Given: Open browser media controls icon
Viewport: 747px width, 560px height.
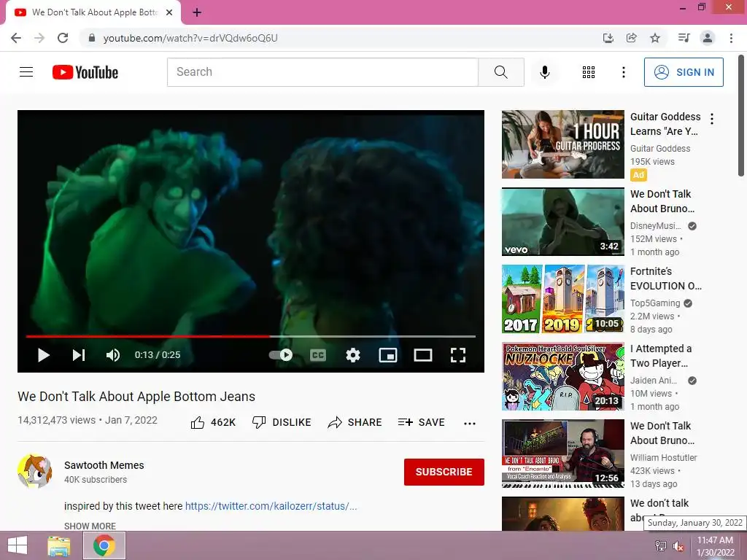Looking at the screenshot, I should coord(684,38).
